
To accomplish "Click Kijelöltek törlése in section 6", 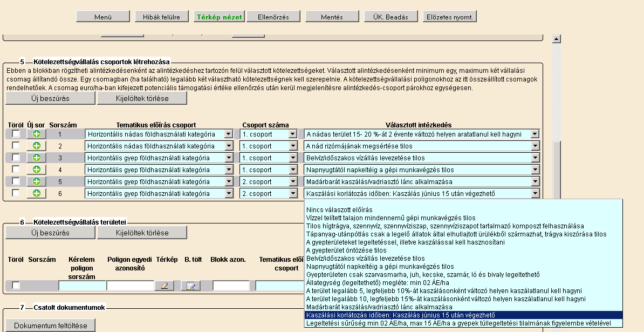I will (x=142, y=233).
